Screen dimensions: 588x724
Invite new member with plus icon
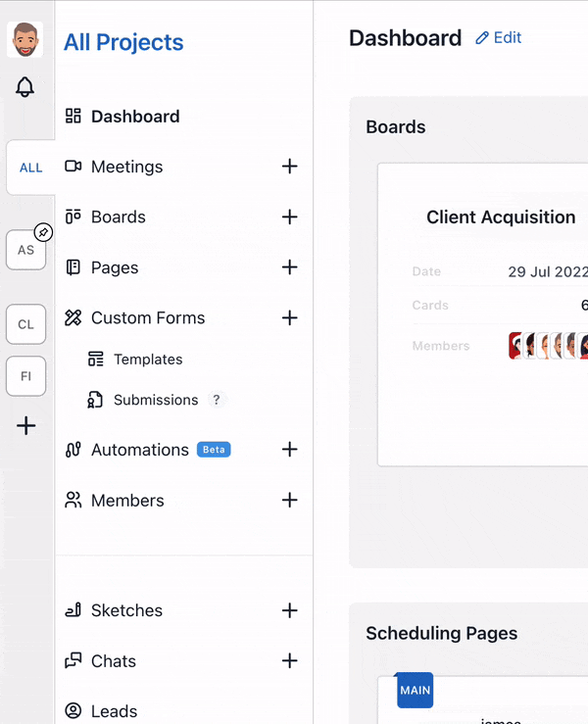pos(289,500)
